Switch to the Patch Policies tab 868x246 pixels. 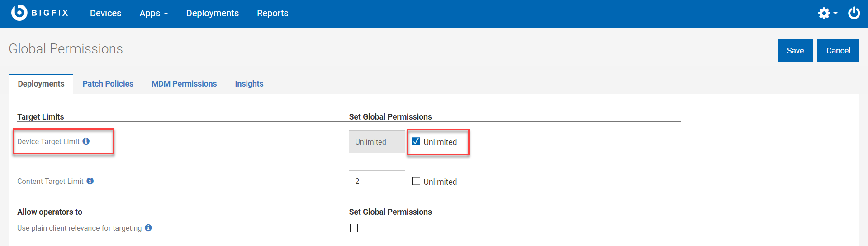pos(108,84)
